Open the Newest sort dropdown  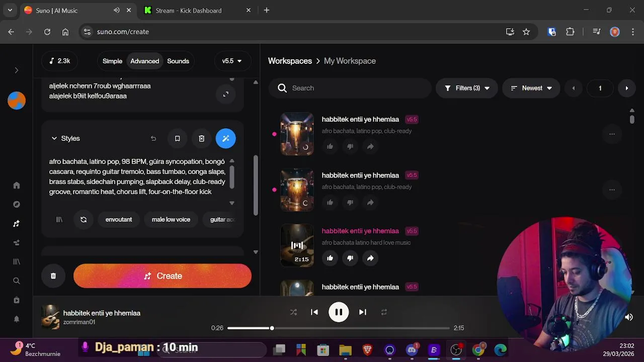point(531,88)
